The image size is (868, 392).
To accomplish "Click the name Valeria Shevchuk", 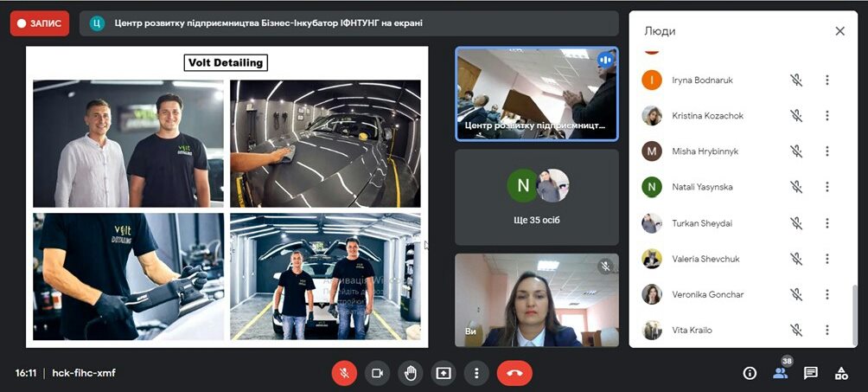I will (x=705, y=259).
